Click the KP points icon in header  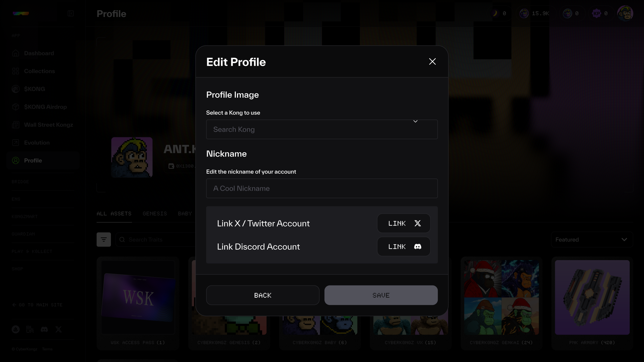pyautogui.click(x=597, y=13)
